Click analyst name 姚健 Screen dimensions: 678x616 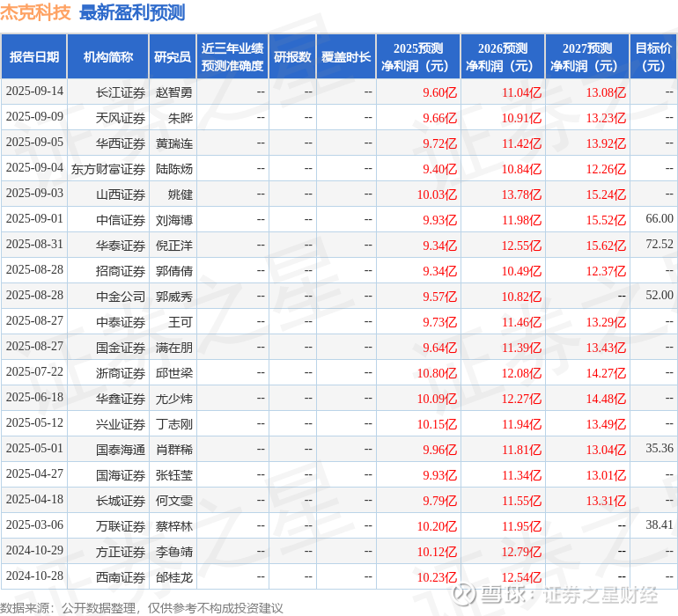[x=181, y=194]
